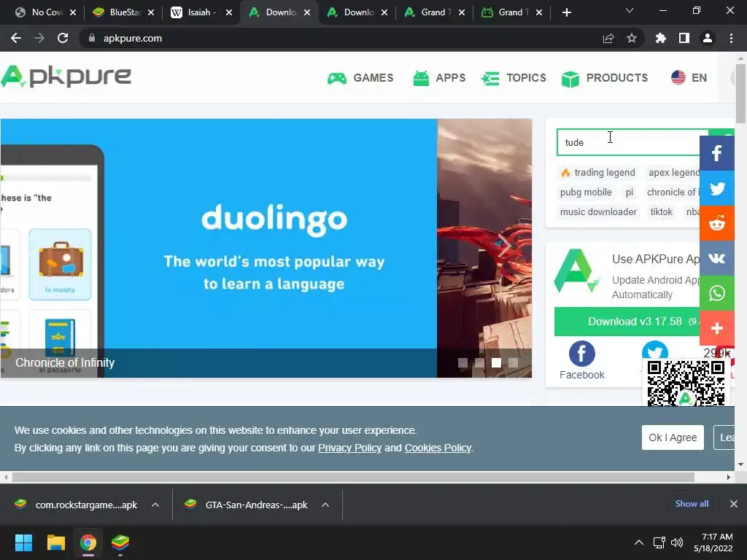The height and width of the screenshot is (560, 747).
Task: Share page via VK side button
Action: pyautogui.click(x=716, y=258)
